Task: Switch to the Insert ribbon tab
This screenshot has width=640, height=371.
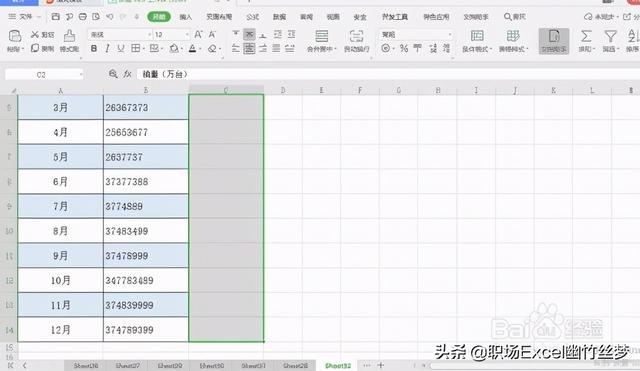Action: (186, 17)
